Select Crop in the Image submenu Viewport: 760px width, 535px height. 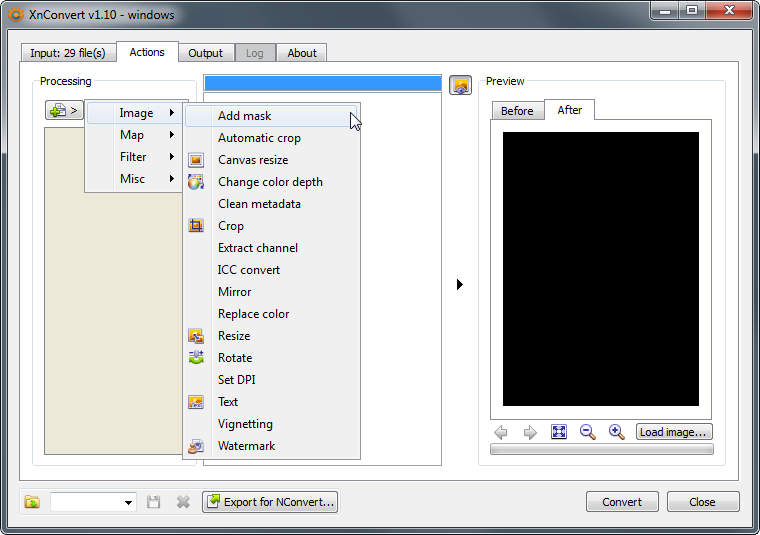[231, 226]
